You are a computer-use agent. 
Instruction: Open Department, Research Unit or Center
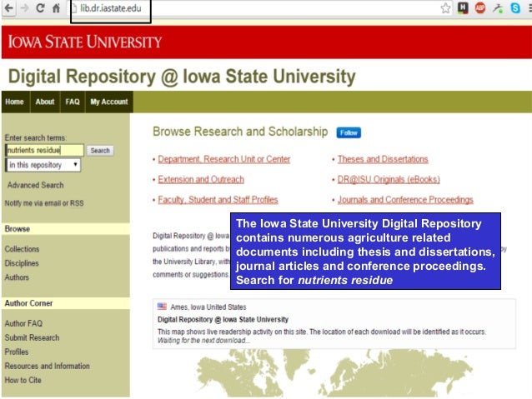[224, 159]
